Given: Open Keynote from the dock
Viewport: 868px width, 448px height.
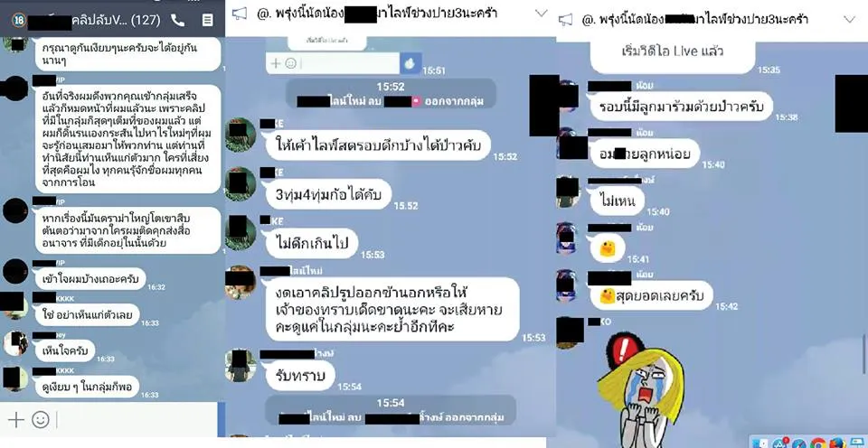Looking at the screenshot, I should (857, 443).
